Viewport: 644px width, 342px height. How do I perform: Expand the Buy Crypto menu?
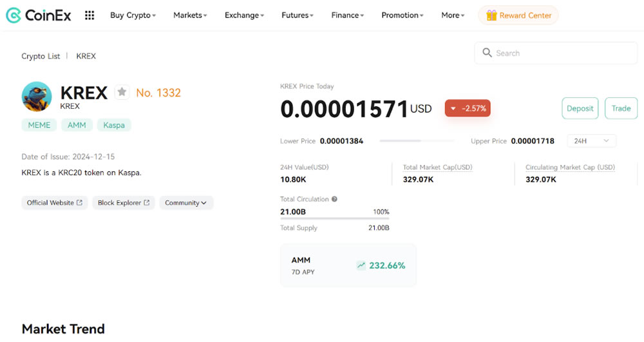133,15
